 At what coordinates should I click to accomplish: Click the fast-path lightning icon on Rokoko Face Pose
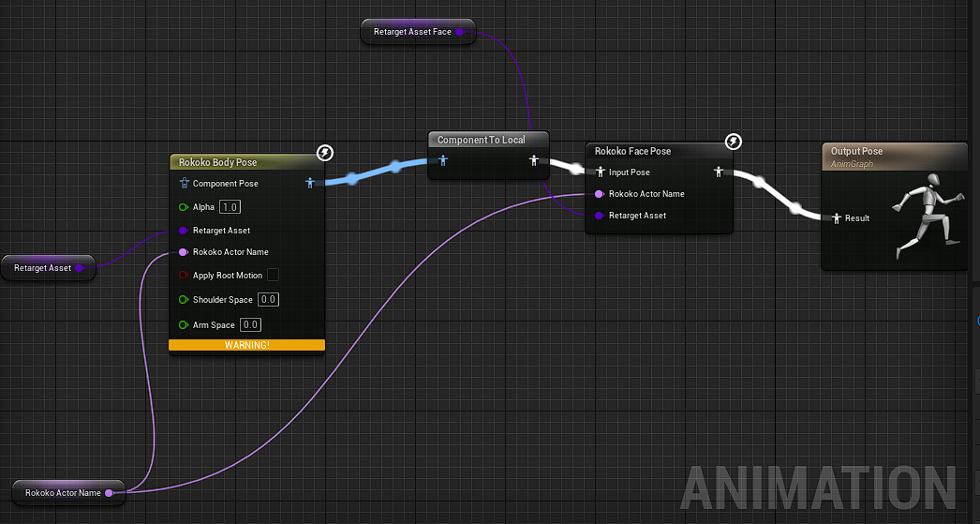733,142
